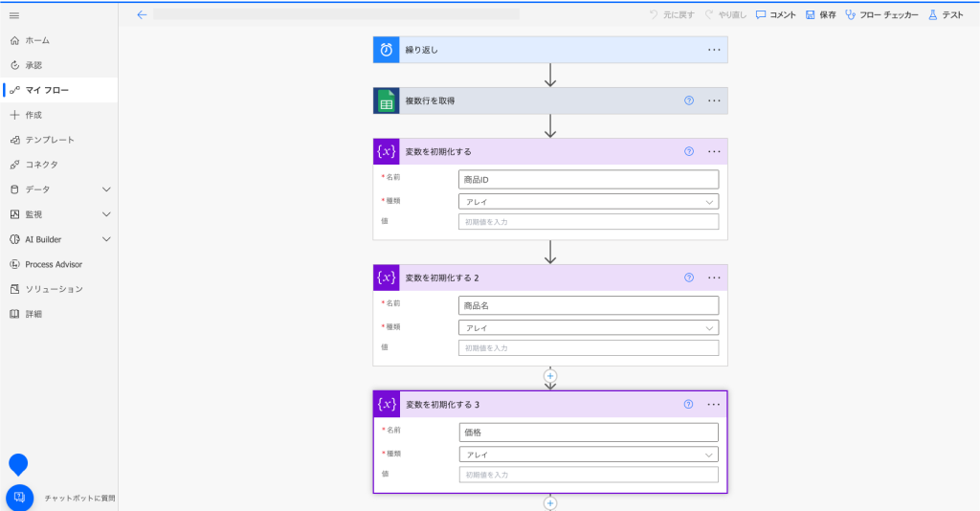
Task: Click やり直し redo button
Action: 725,15
